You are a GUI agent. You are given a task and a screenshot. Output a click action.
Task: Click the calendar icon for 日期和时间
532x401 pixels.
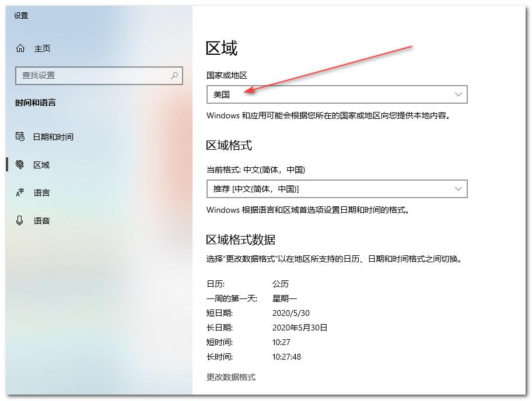[x=20, y=137]
